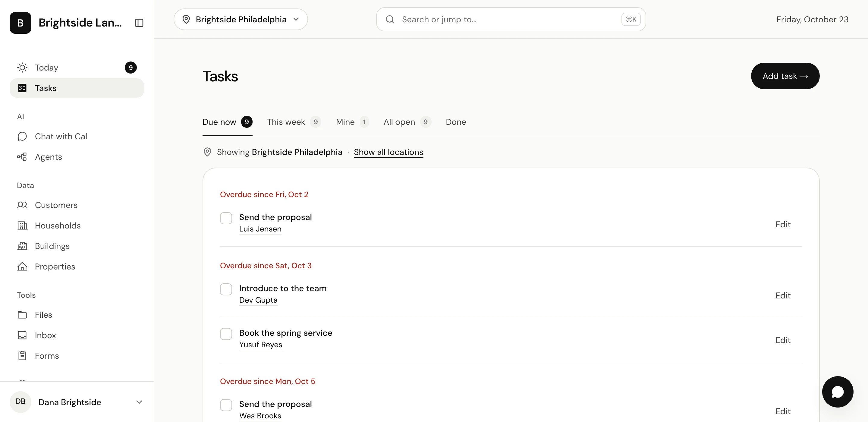Image resolution: width=868 pixels, height=422 pixels.
Task: Switch to Due now tab
Action: click(x=228, y=122)
